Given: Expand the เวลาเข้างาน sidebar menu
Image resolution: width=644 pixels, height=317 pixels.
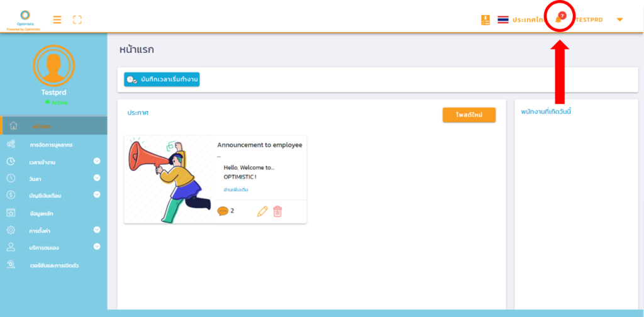Looking at the screenshot, I should pyautogui.click(x=97, y=162).
